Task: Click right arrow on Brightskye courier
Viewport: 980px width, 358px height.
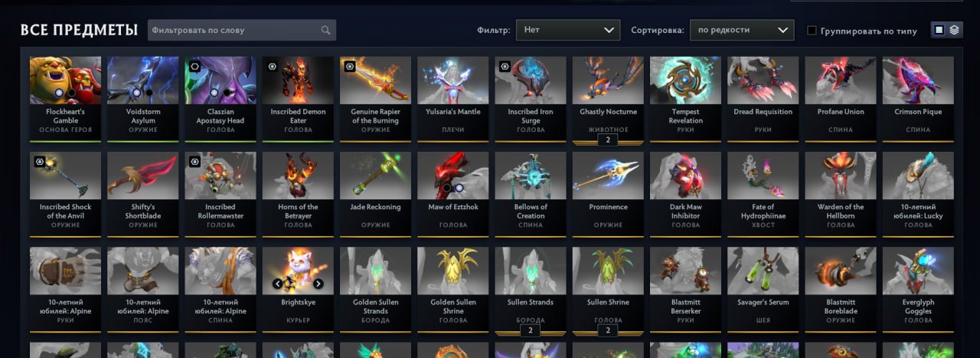Action: pyautogui.click(x=318, y=284)
